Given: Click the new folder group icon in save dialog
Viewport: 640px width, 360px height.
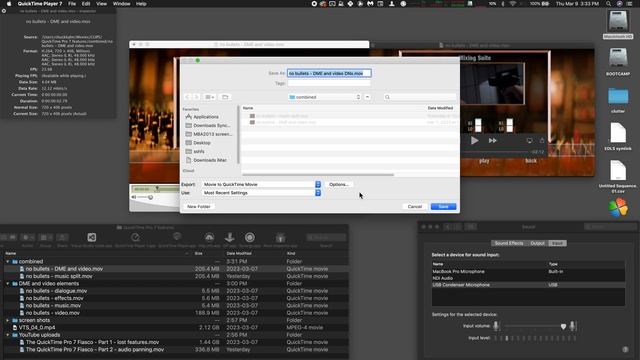Looking at the screenshot, I should tap(225, 97).
